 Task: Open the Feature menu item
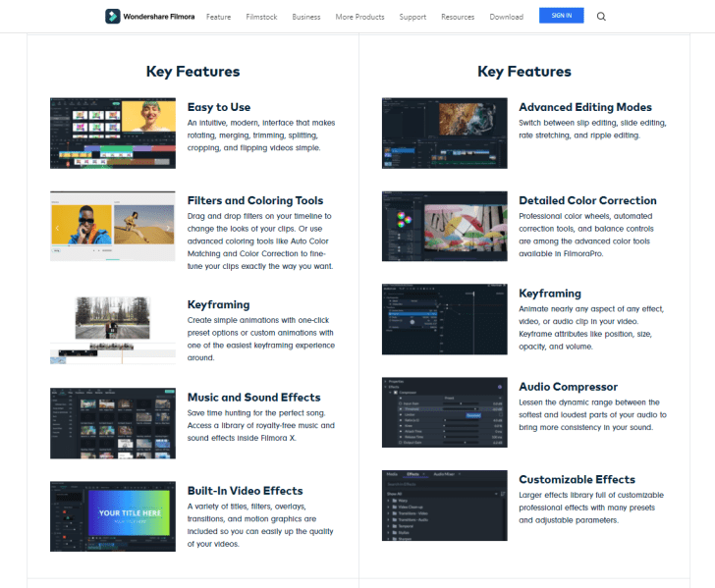pos(218,17)
